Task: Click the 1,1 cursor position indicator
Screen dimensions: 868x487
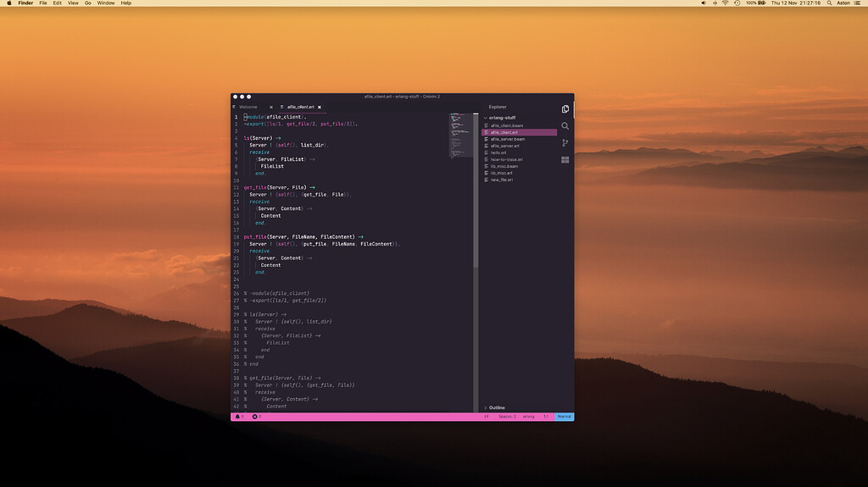Action: (x=546, y=417)
